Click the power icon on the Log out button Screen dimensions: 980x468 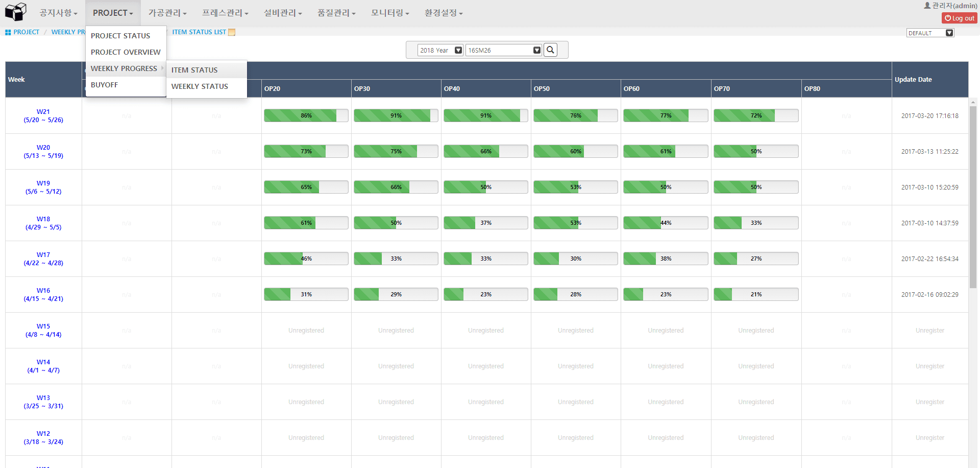947,18
